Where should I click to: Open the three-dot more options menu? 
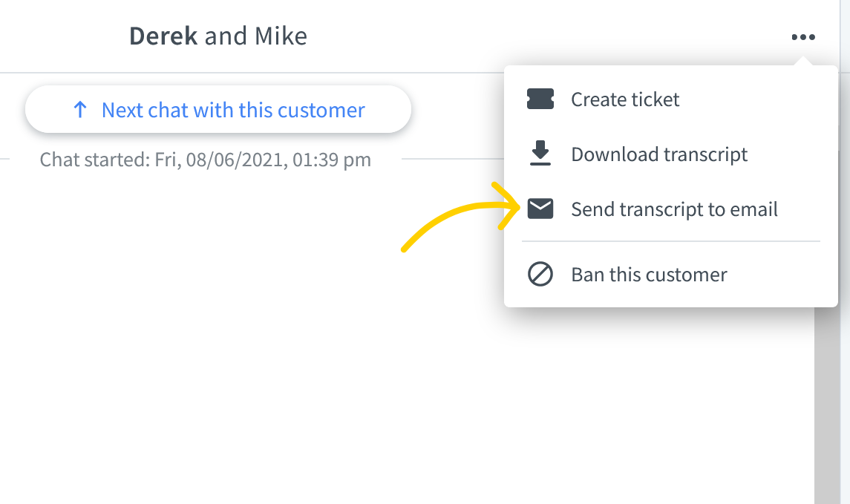(802, 37)
